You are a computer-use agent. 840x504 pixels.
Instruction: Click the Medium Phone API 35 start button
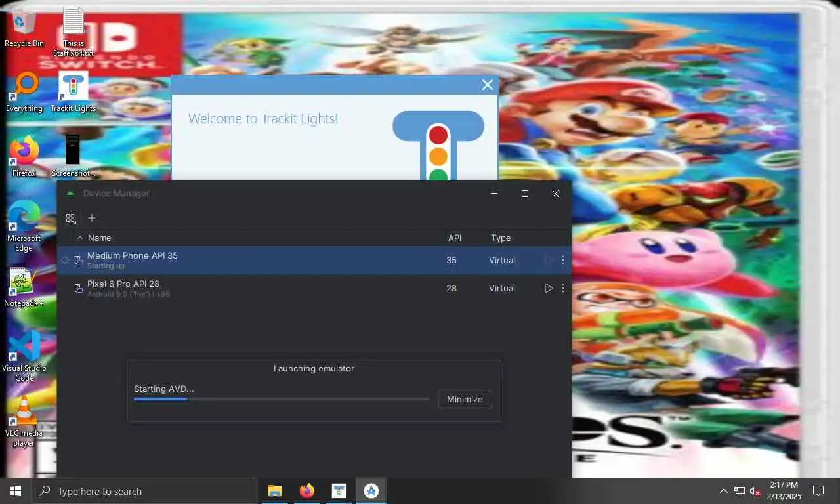[549, 260]
